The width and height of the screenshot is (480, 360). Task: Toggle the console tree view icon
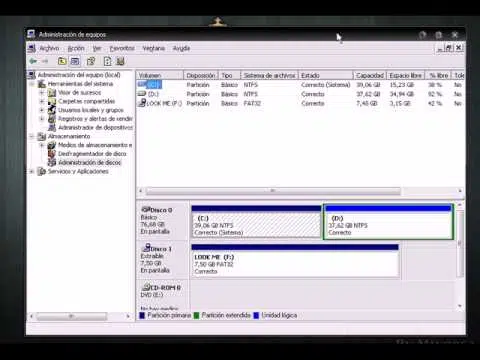(75, 61)
